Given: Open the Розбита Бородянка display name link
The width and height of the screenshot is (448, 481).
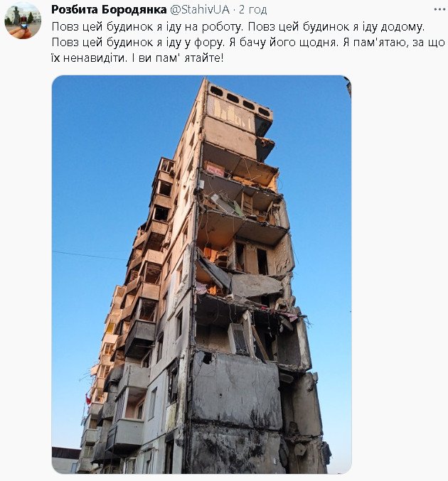Looking at the screenshot, I should 109,9.
